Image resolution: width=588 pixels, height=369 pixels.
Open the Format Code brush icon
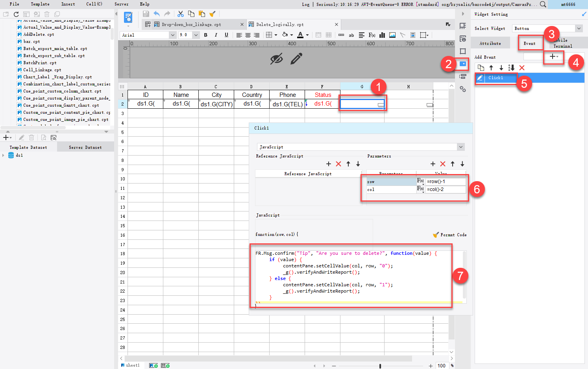[x=436, y=235]
